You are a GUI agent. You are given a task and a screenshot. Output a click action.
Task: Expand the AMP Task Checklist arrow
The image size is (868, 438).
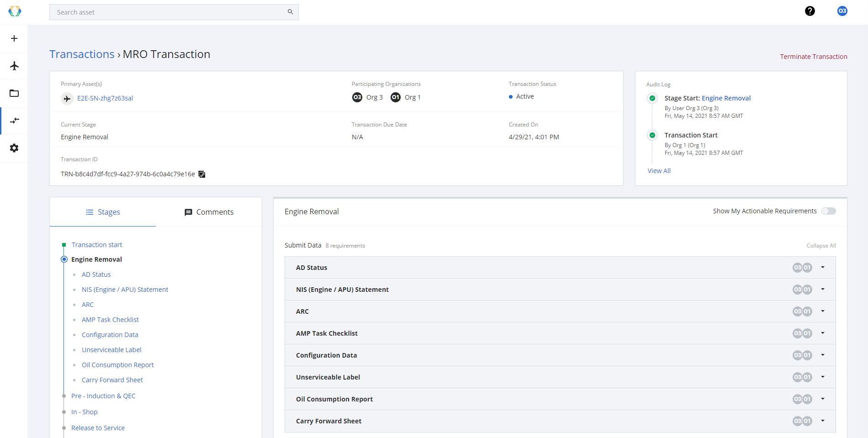tap(823, 333)
